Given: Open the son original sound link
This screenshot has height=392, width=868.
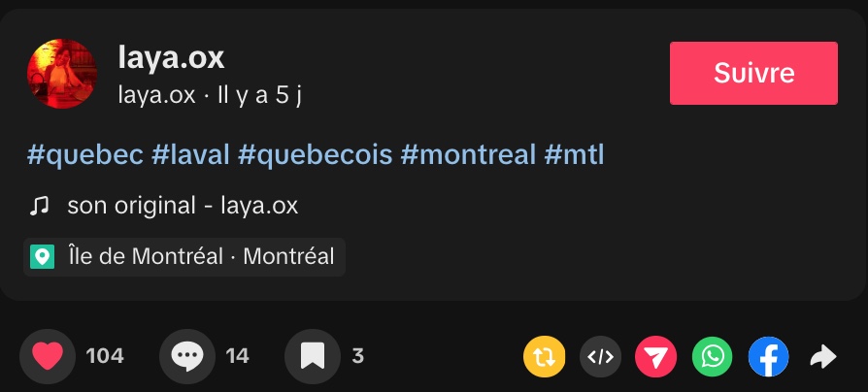Looking at the screenshot, I should click(183, 206).
